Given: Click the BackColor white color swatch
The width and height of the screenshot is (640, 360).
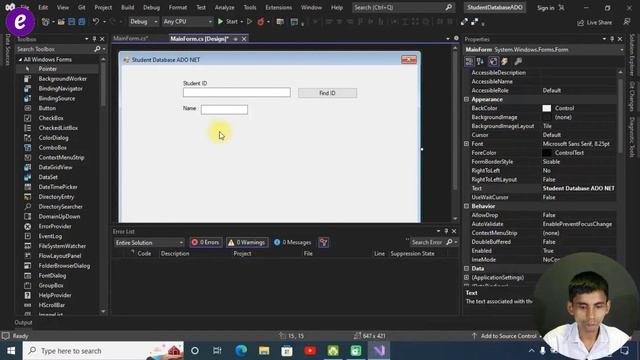Looking at the screenshot, I should point(547,108).
